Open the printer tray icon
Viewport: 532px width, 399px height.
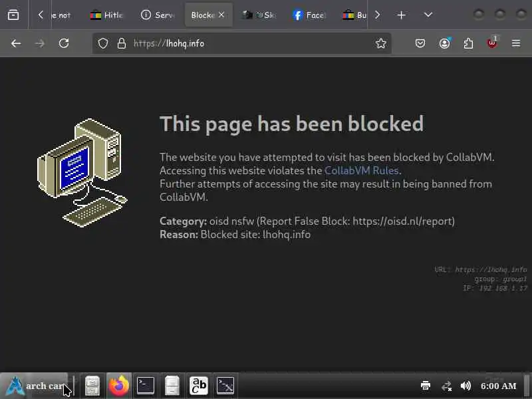(426, 386)
